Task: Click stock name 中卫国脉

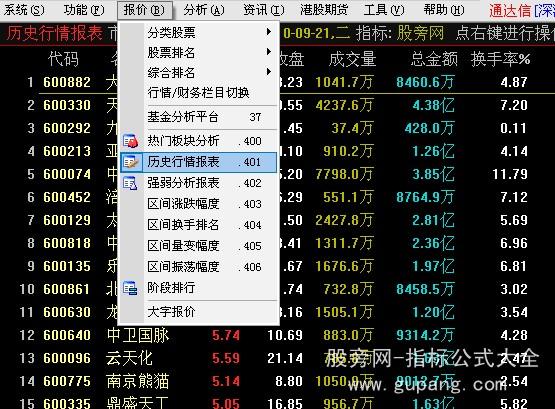Action: click(138, 335)
